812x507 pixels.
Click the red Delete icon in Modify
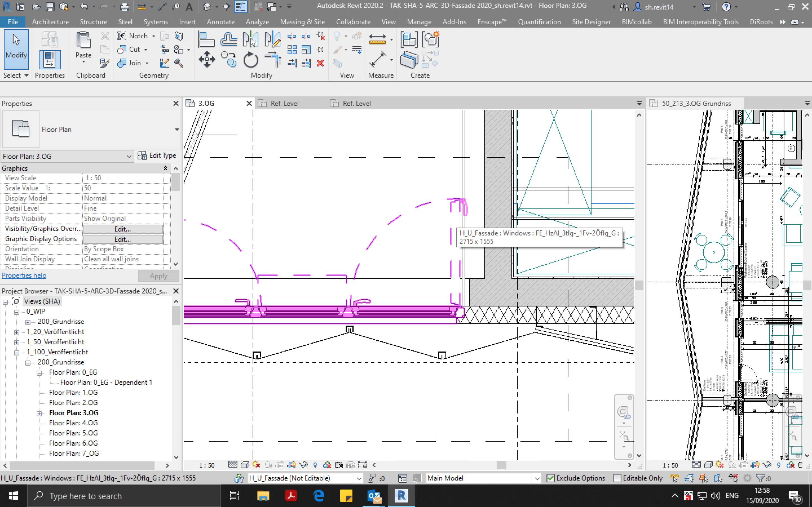321,63
